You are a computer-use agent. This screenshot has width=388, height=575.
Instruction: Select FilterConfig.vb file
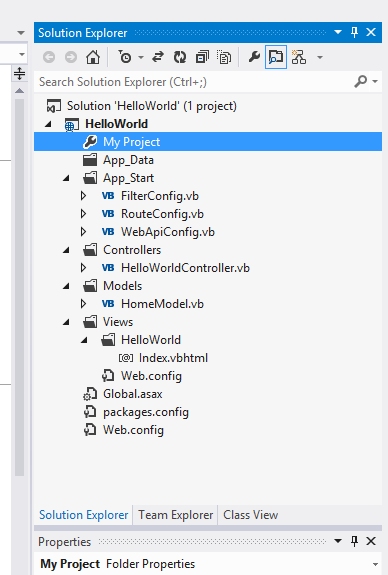[160, 196]
